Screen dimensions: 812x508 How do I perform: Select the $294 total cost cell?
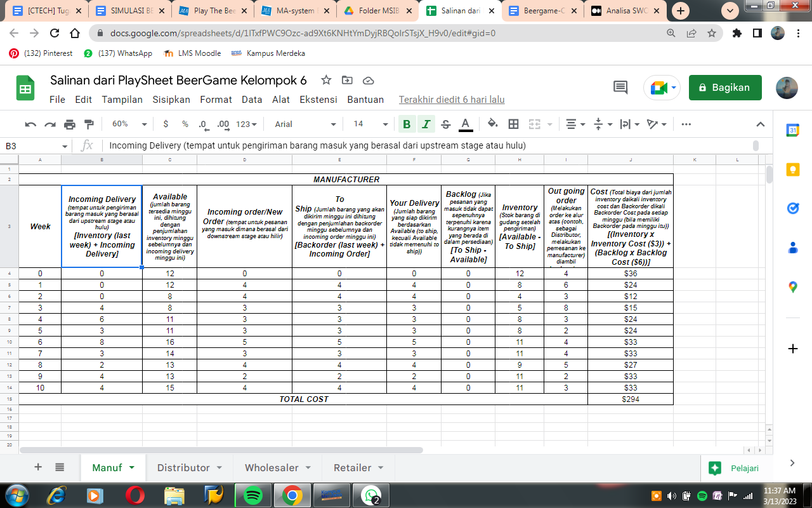pyautogui.click(x=631, y=399)
